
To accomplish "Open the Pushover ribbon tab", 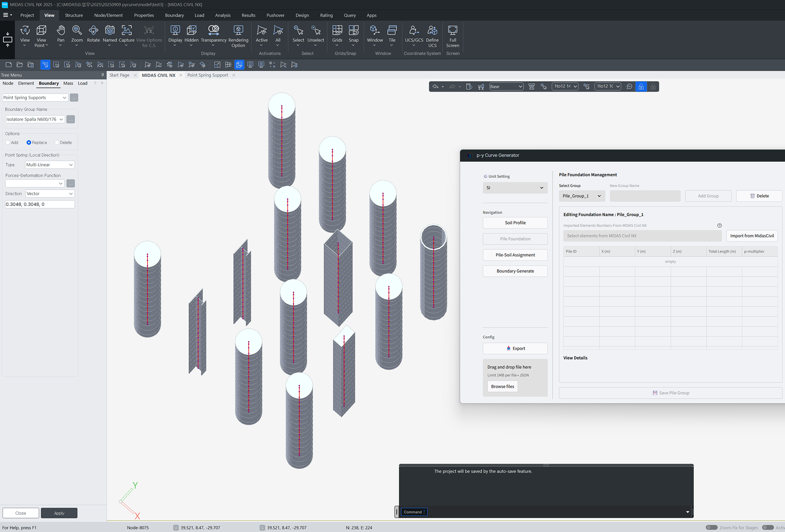I will [275, 15].
